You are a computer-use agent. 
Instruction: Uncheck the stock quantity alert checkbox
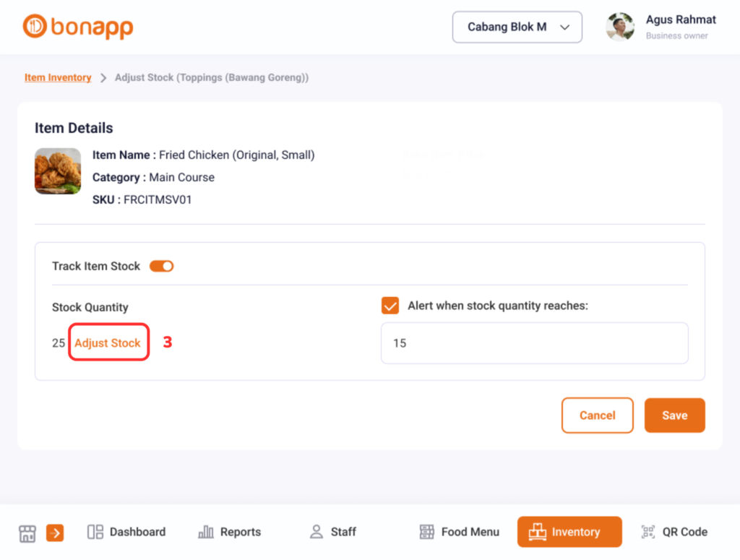click(390, 306)
